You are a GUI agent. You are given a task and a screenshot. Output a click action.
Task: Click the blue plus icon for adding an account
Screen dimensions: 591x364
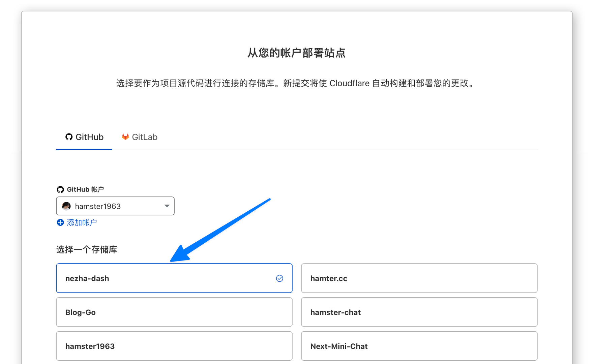[60, 222]
